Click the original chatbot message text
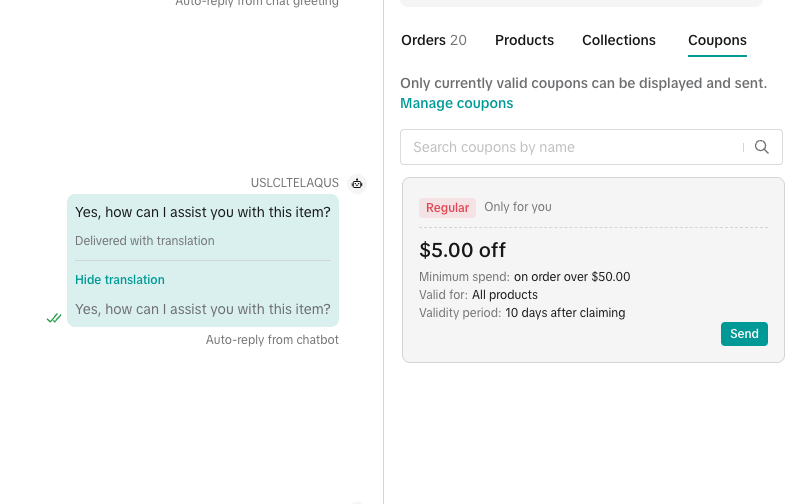The height and width of the screenshot is (504, 797). click(x=202, y=212)
